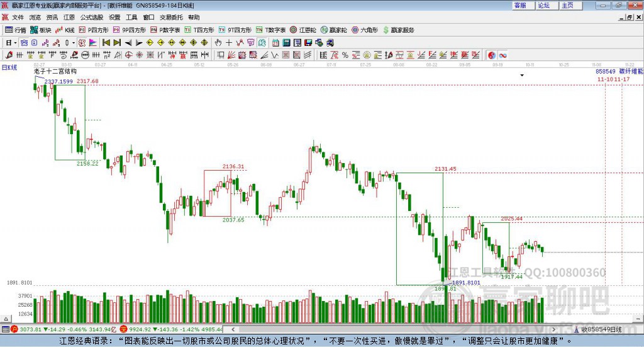This screenshot has height=347, width=644.
Task: Open the 文件 menu
Action: 18,17
